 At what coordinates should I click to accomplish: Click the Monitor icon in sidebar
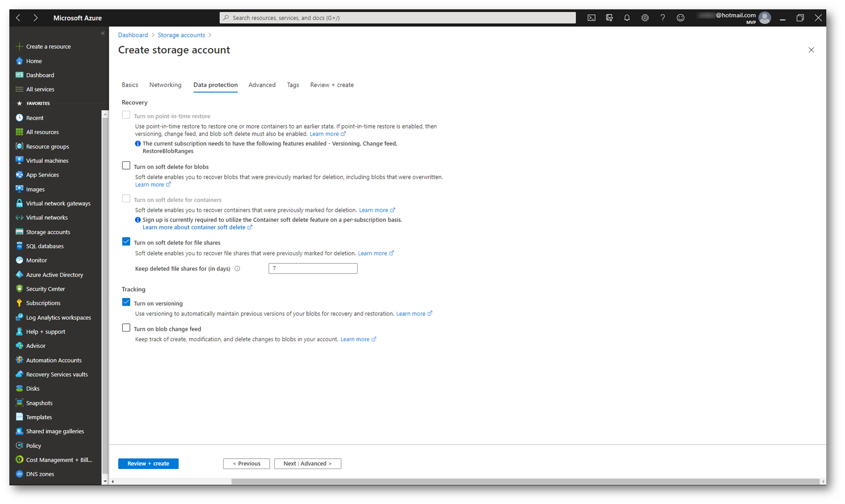point(19,260)
